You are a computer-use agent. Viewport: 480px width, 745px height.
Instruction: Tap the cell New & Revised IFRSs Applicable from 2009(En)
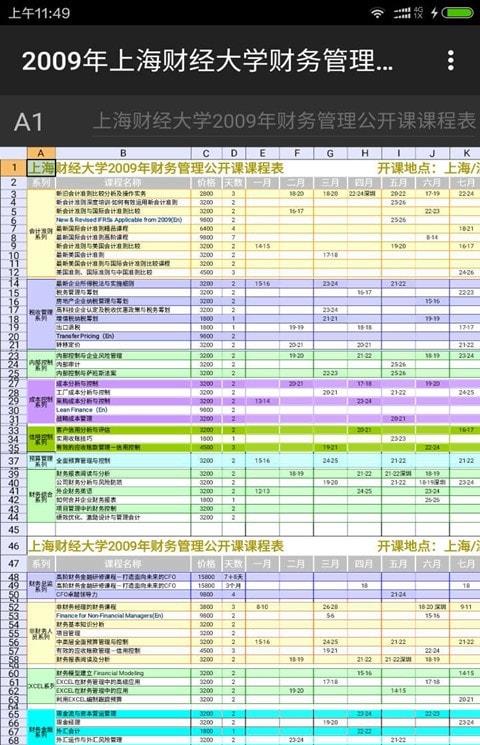pos(123,220)
